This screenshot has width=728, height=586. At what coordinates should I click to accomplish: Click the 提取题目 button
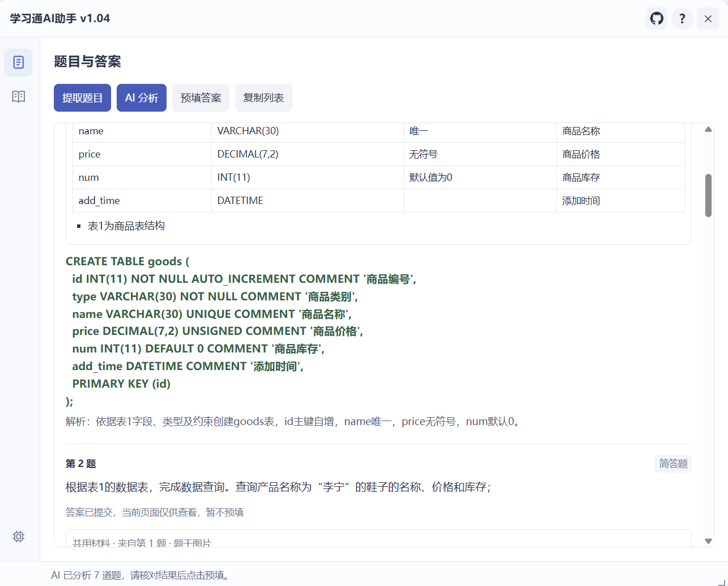pyautogui.click(x=82, y=98)
